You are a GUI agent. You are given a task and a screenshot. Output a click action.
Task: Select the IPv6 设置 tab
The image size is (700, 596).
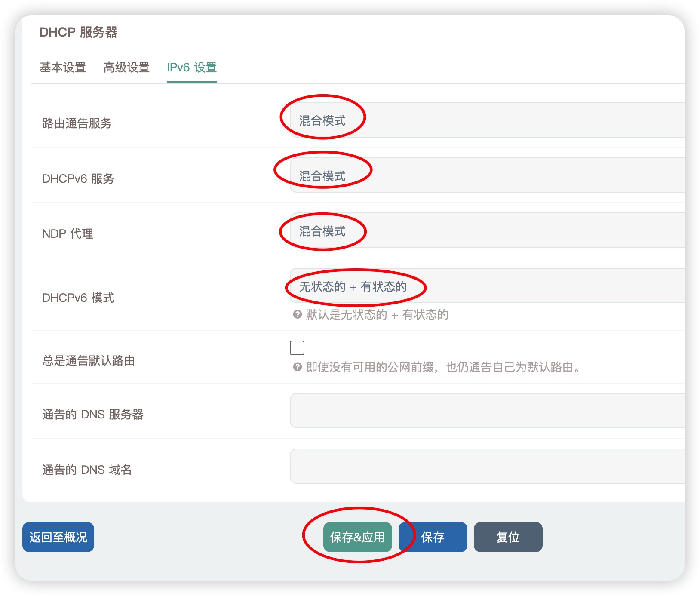[191, 68]
